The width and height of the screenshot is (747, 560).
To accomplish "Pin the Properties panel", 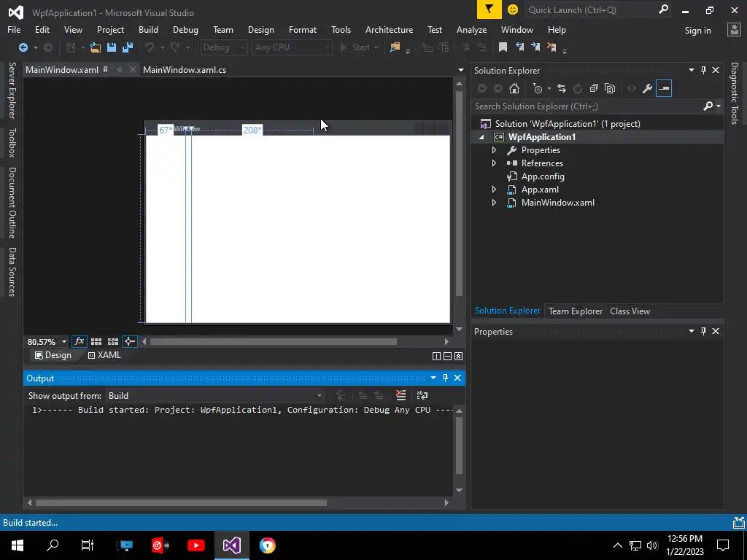I will tap(703, 331).
